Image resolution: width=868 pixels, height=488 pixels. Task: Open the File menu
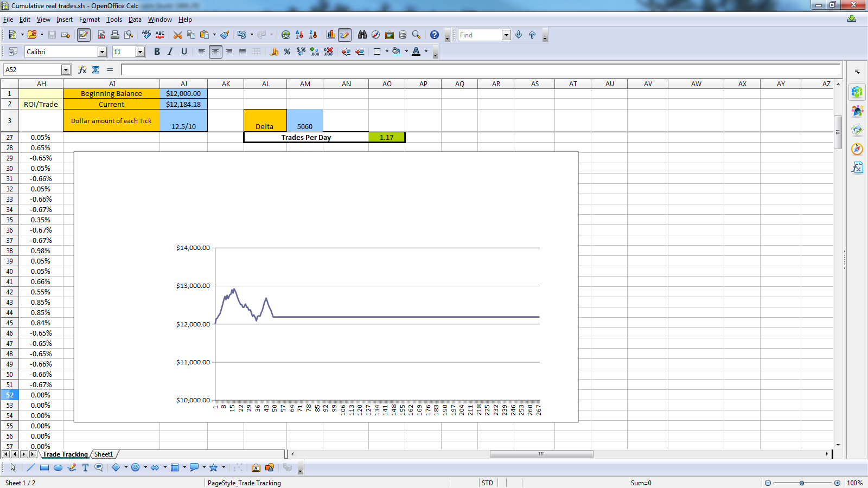8,20
